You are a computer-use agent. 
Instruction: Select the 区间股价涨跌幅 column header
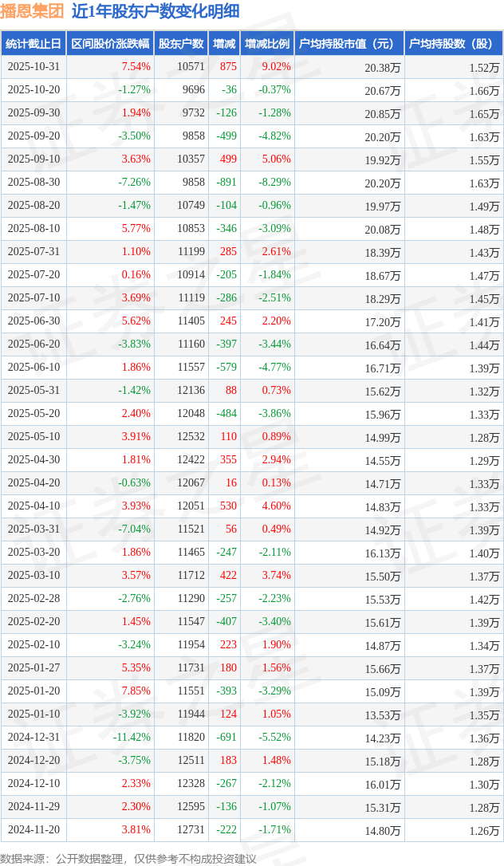coord(109,44)
